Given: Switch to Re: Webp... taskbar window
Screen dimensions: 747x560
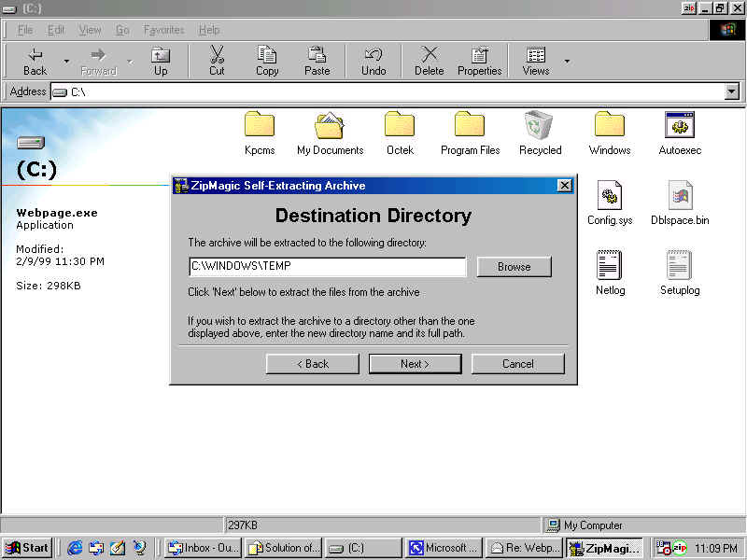Looking at the screenshot, I should [x=525, y=548].
